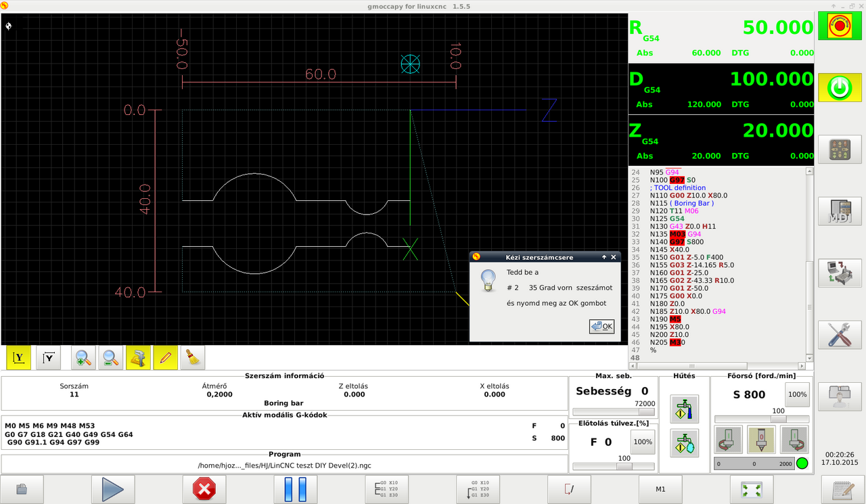Reset spindle override with its 100% button
Screen dimensions: 866x504
coord(797,394)
